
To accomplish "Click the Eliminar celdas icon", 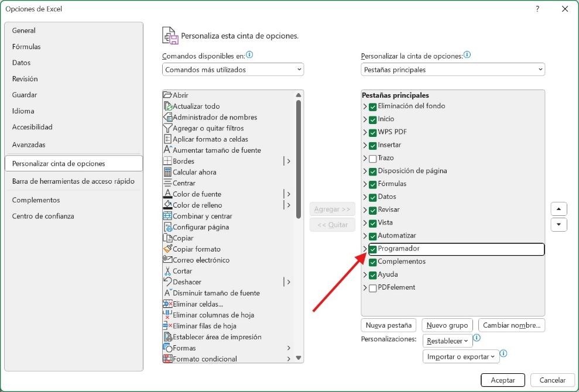I will pyautogui.click(x=167, y=304).
